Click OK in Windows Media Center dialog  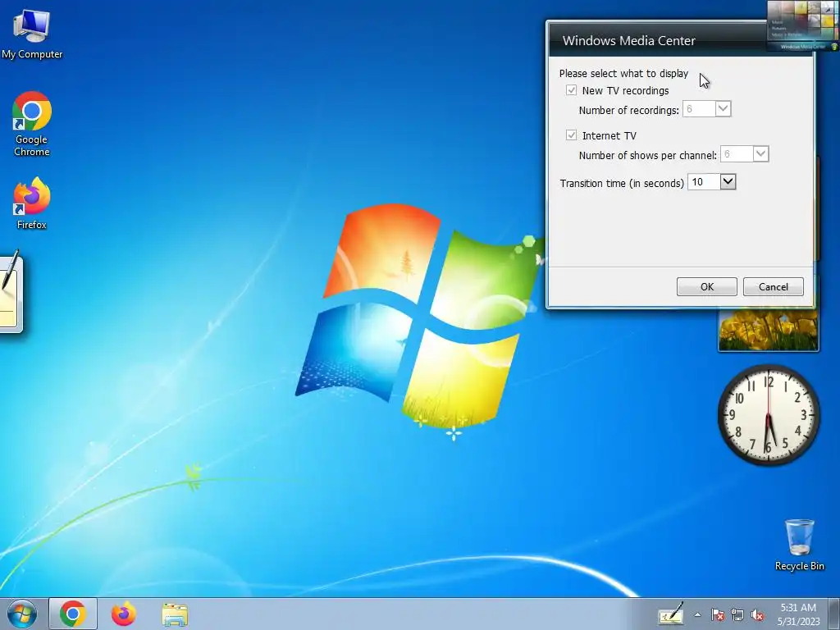706,286
